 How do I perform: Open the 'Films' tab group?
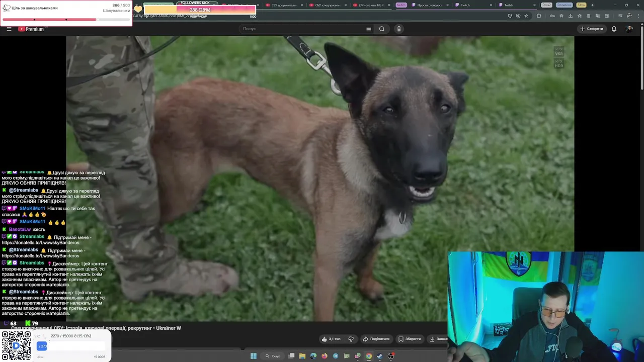581,5
